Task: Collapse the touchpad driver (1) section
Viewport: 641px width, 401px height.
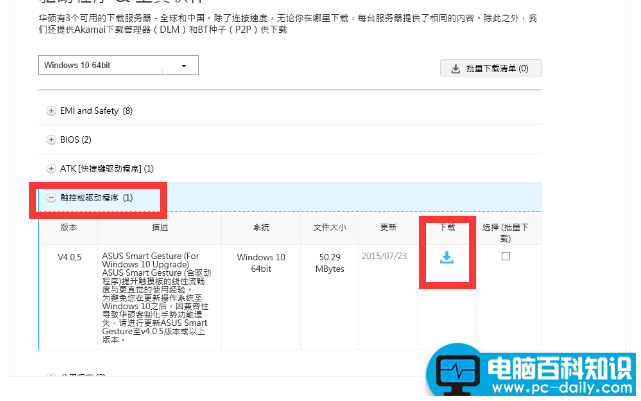Action: coord(290,197)
